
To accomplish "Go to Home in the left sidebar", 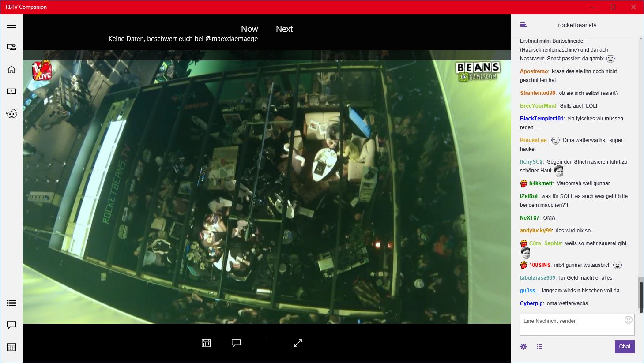I will tap(11, 69).
